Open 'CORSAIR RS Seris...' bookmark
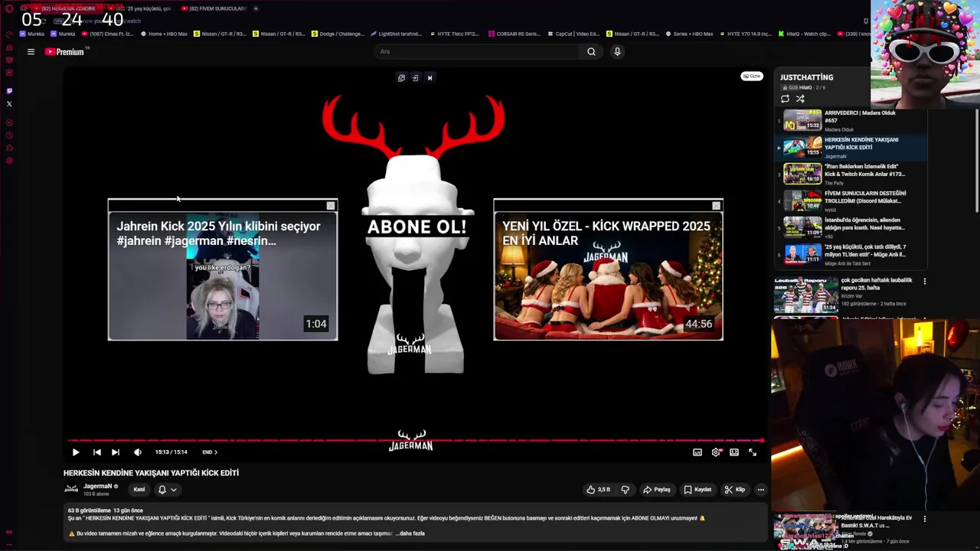Viewport: 980px width, 551px height. [514, 34]
